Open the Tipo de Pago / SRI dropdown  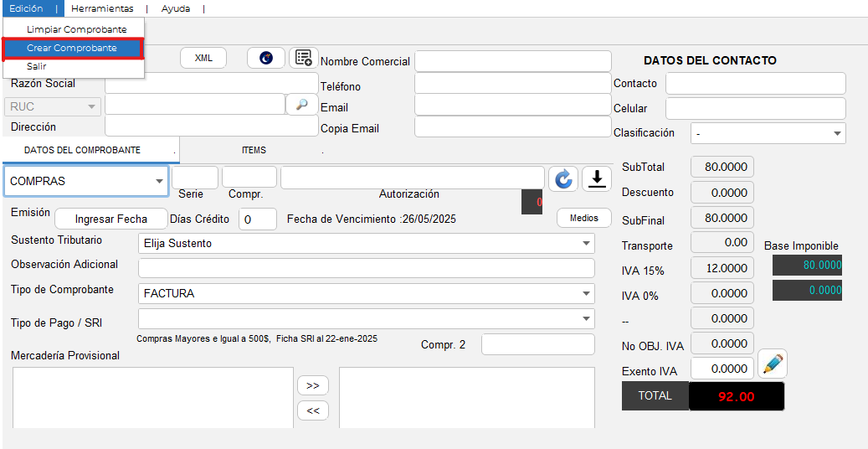pos(366,319)
